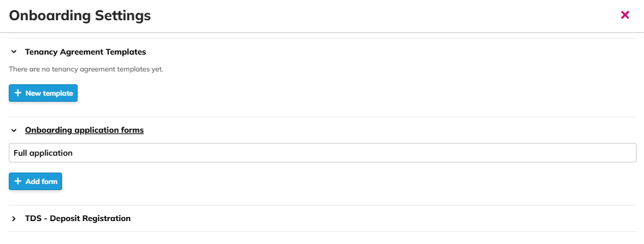644x244 pixels.
Task: Click the Add form button
Action: click(x=35, y=181)
